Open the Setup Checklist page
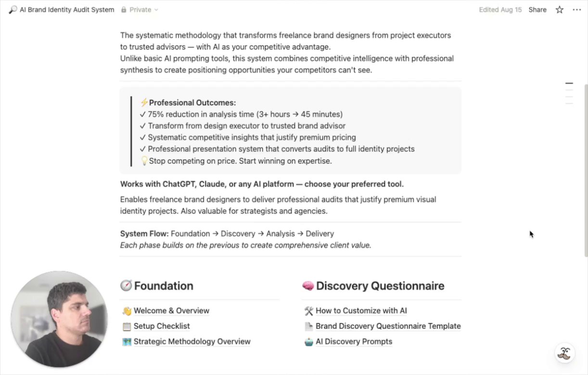This screenshot has width=588, height=375. 162,326
